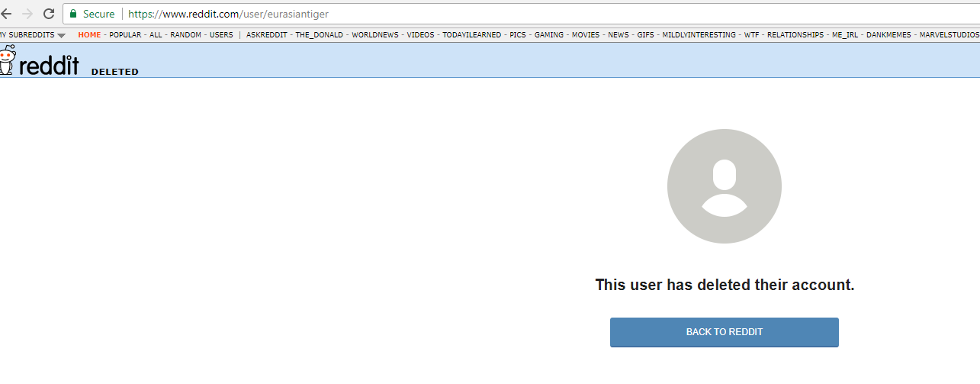Image resolution: width=980 pixels, height=384 pixels.
Task: Click the DELETED label in the header
Action: [x=115, y=72]
